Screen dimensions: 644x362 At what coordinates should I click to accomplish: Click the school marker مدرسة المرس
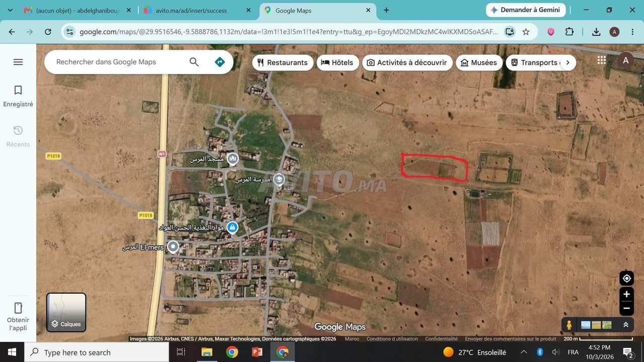(x=279, y=179)
